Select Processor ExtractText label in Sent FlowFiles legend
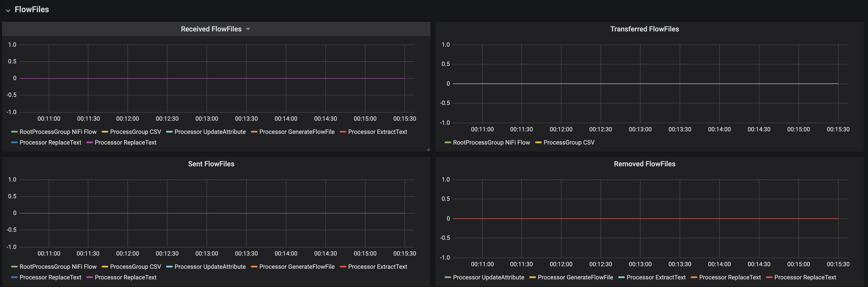 point(377,267)
